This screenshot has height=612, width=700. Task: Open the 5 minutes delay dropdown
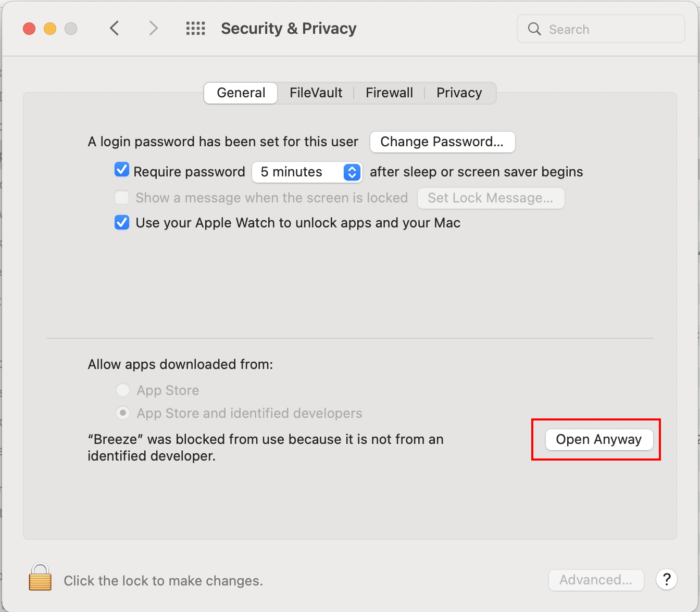tap(307, 172)
